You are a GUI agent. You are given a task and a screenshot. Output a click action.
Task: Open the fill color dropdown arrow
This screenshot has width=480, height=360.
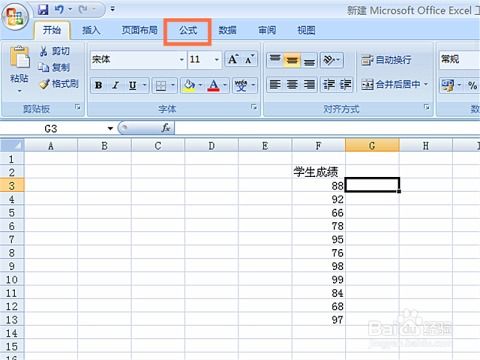click(x=200, y=86)
